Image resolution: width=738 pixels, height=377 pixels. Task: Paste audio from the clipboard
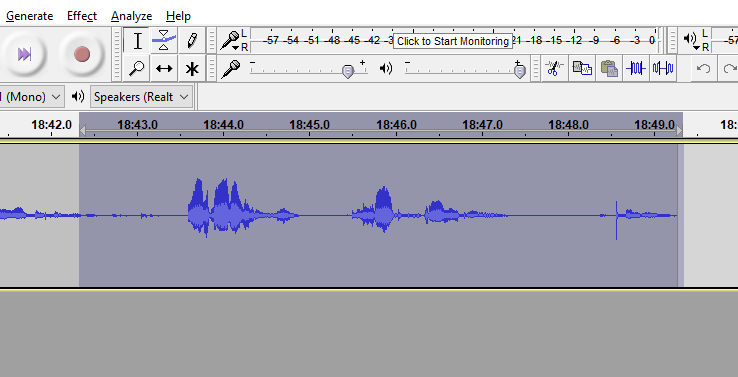(x=609, y=69)
